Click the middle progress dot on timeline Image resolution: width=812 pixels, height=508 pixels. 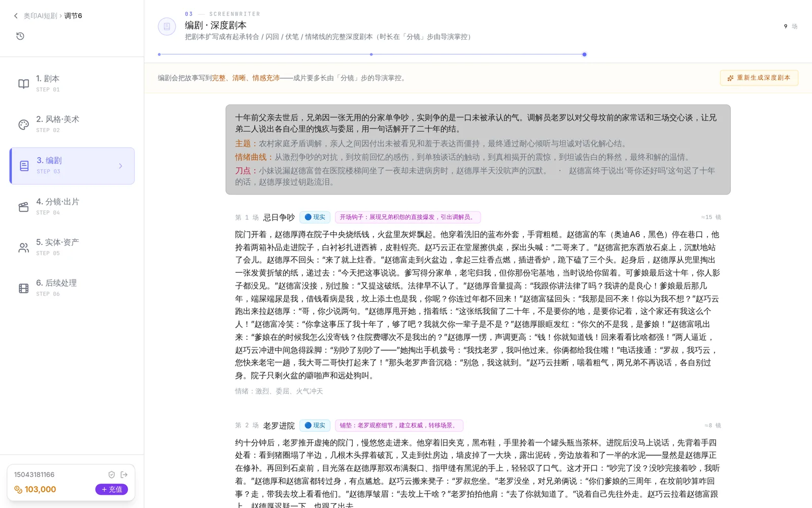[371, 54]
